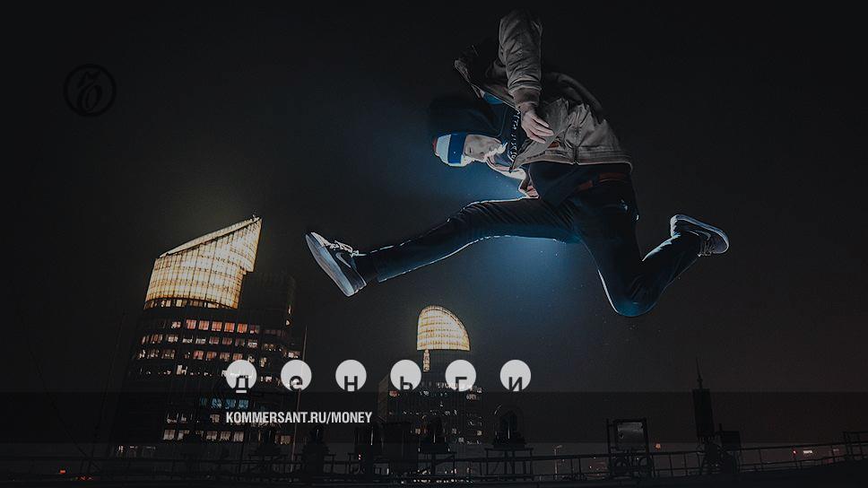Click the man's hand on his chest
The image size is (868, 488).
pos(535,122)
